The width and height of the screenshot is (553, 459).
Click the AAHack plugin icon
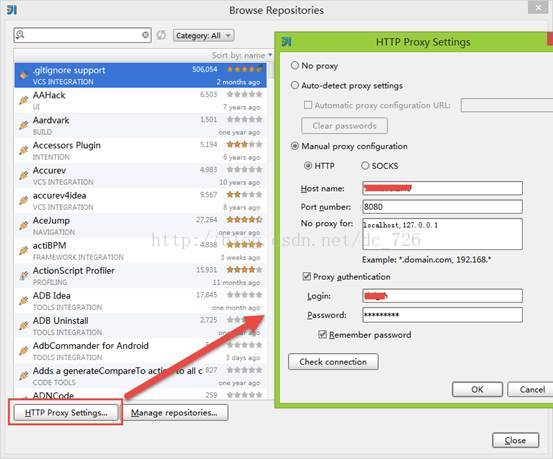(x=24, y=100)
